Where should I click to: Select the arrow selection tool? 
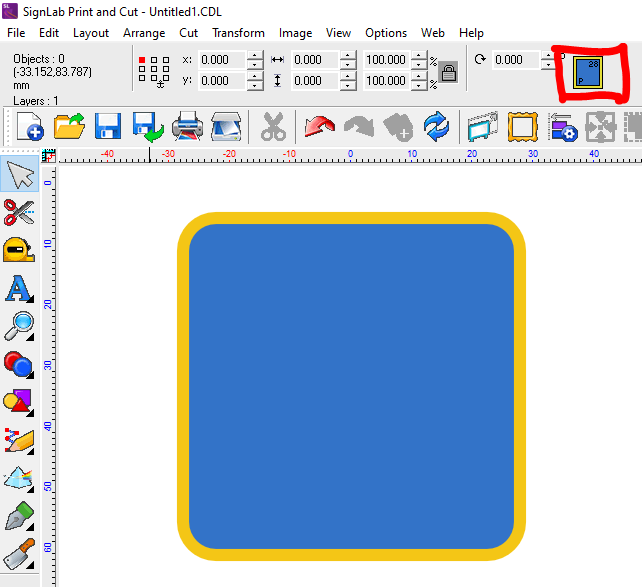pos(20,174)
